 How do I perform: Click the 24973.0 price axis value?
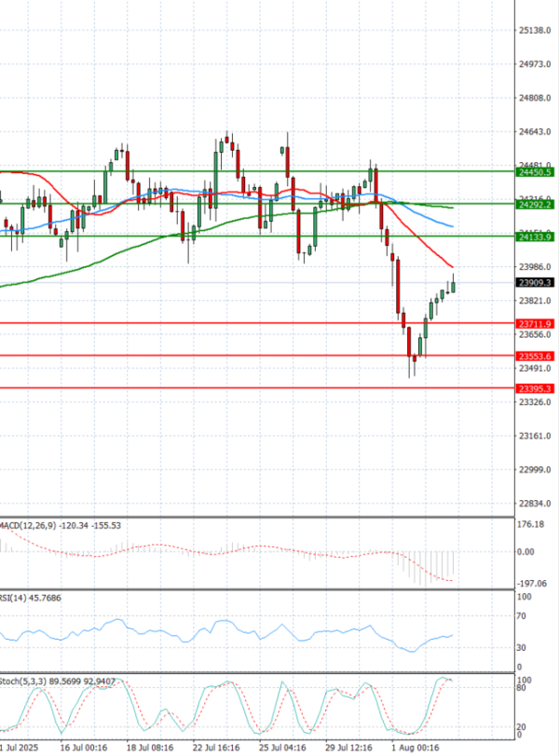535,64
